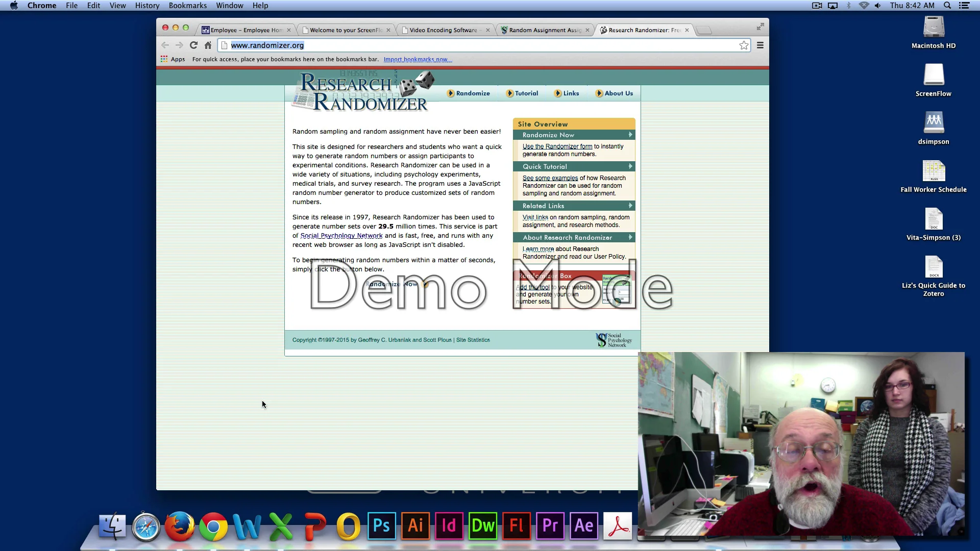Open Premiere Pro from the dock
The width and height of the screenshot is (980, 551).
[550, 525]
